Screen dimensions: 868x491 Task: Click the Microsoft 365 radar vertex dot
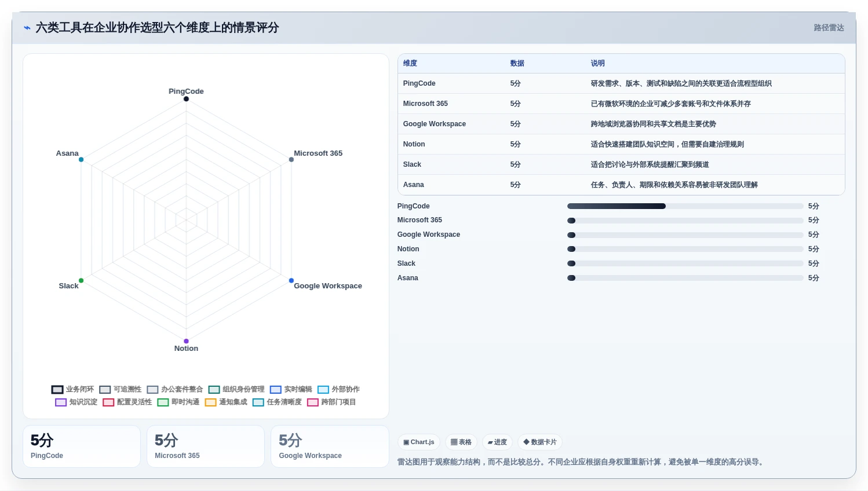pos(291,160)
